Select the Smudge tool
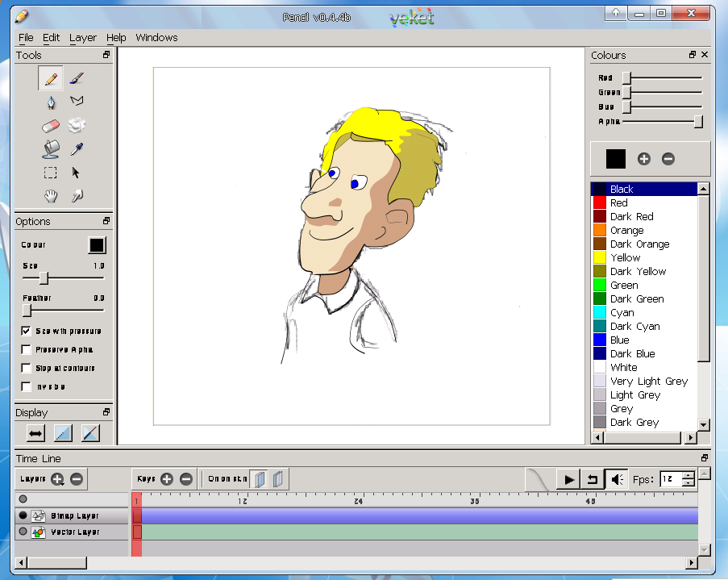The height and width of the screenshot is (580, 728). 77,196
